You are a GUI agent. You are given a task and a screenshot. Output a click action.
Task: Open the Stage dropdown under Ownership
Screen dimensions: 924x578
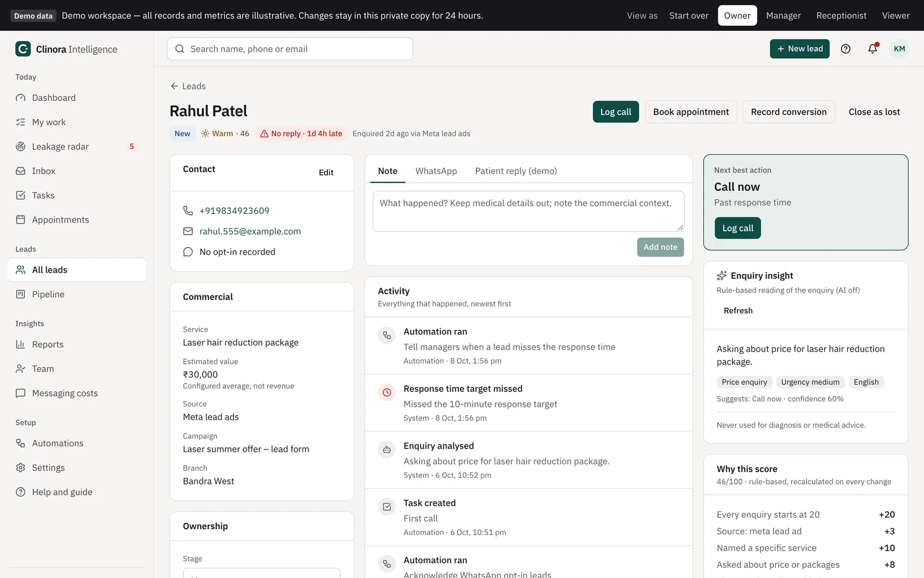click(x=262, y=573)
